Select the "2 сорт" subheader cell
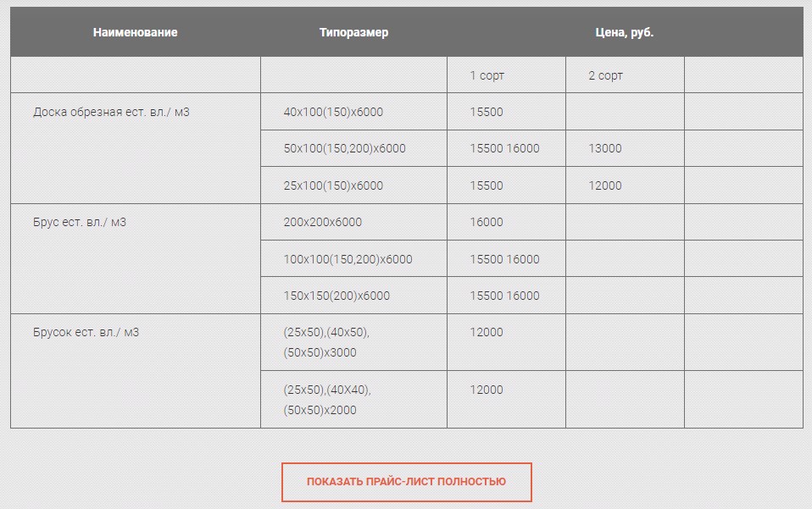Screen dimensions: 812x509 (606, 75)
